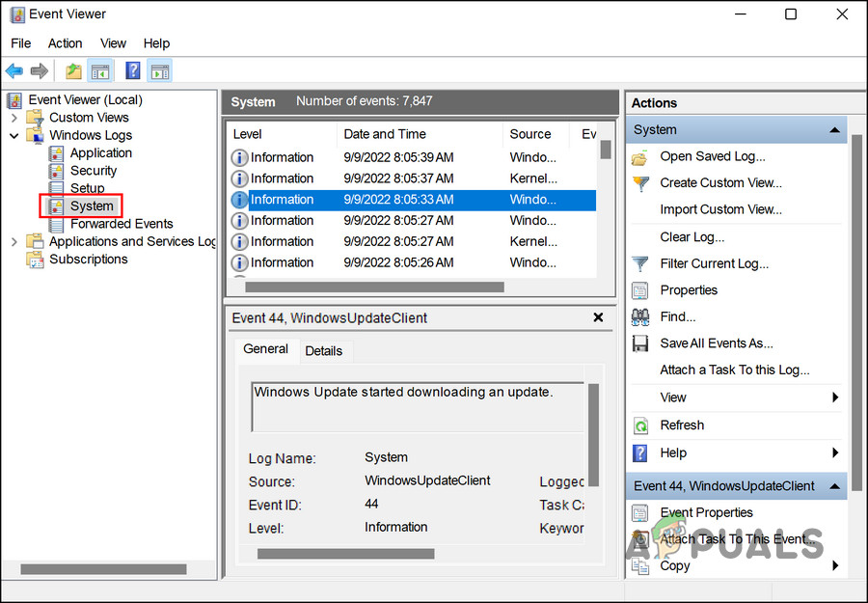Click the Back arrow toolbar icon
This screenshot has height=603, width=868.
[14, 70]
